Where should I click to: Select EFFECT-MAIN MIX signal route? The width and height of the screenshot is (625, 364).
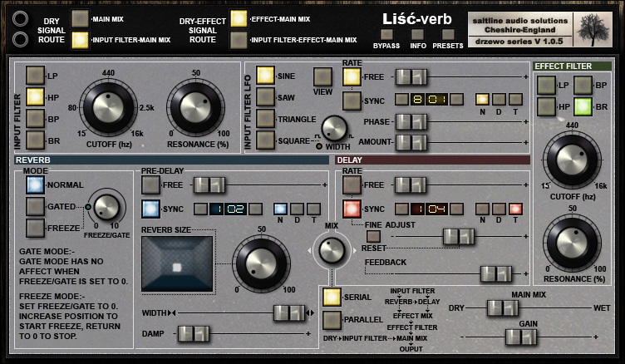tap(239, 19)
